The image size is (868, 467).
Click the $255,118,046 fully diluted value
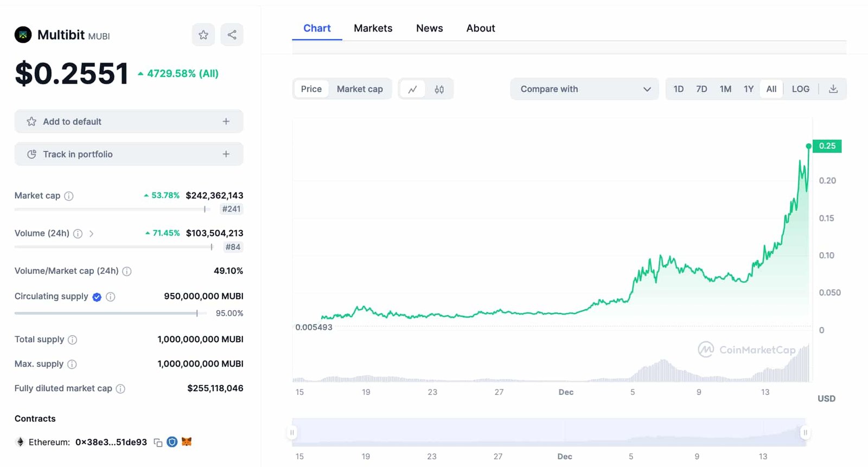pos(215,388)
